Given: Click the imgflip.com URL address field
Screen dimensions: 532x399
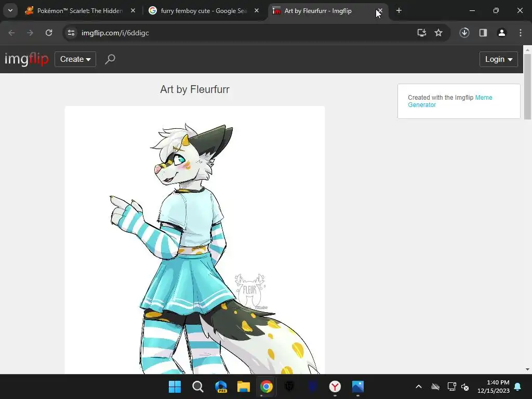Looking at the screenshot, I should [x=244, y=33].
